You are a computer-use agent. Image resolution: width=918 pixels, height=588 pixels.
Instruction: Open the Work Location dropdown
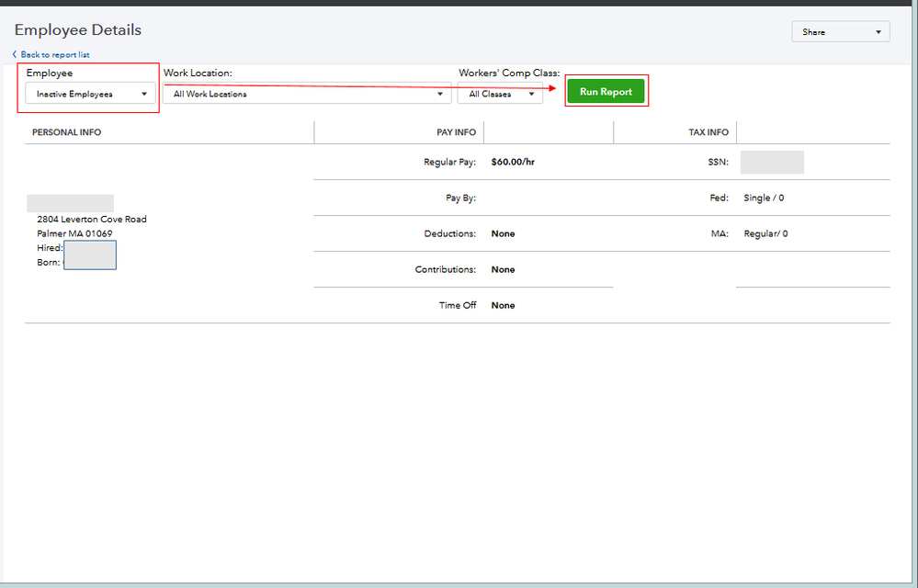307,94
